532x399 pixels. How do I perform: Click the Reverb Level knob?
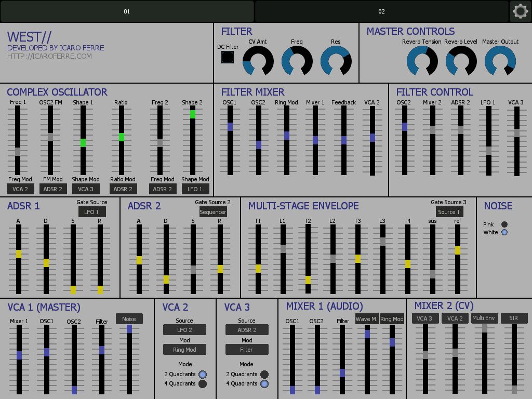(x=461, y=61)
